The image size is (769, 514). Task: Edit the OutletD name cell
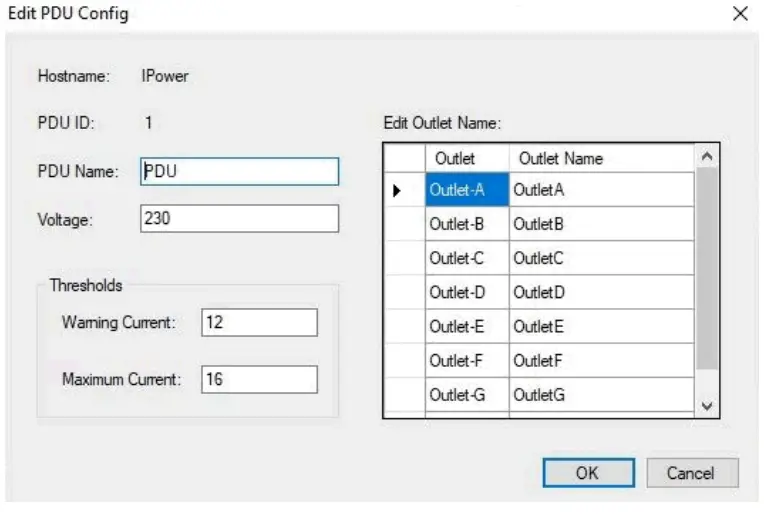coord(599,293)
